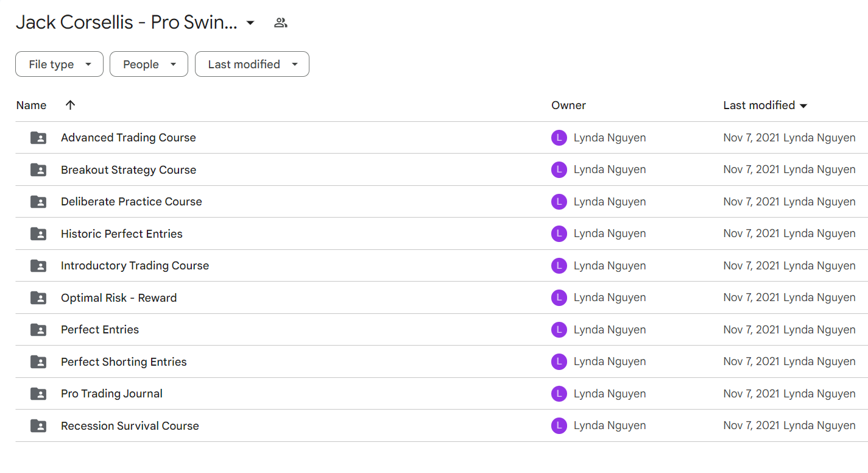
Task: Click modified date in Historic Perfect Entries row
Action: click(752, 233)
